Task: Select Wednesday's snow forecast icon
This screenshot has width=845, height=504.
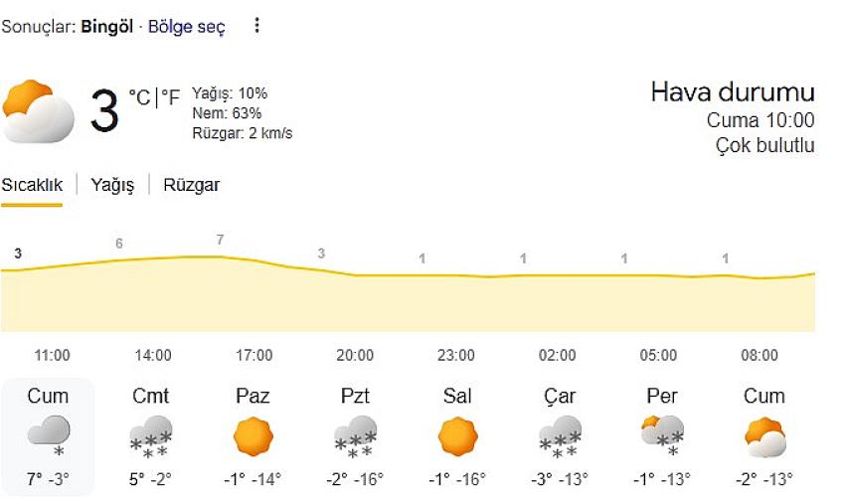Action: pos(560,437)
